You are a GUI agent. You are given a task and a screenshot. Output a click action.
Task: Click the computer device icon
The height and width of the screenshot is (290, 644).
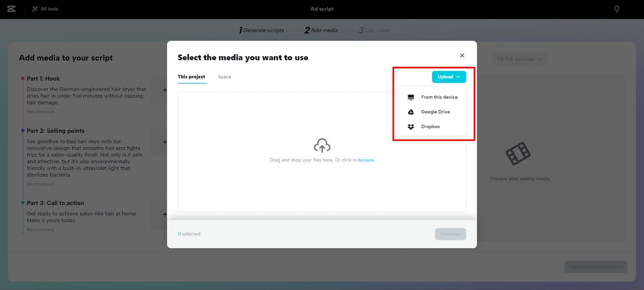coord(411,97)
